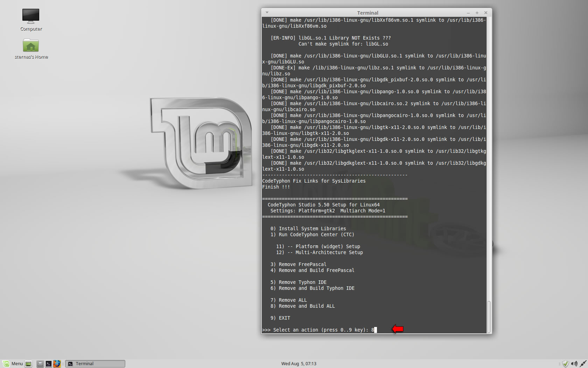Screen dimensions: 588x368
Task: Click the 'Select an action' prompt line
Action: click(320, 330)
